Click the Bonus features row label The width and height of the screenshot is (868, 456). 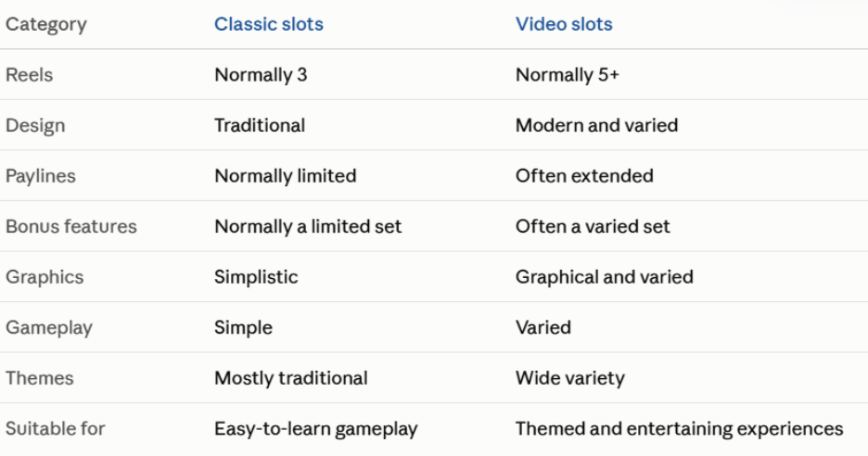tap(70, 226)
